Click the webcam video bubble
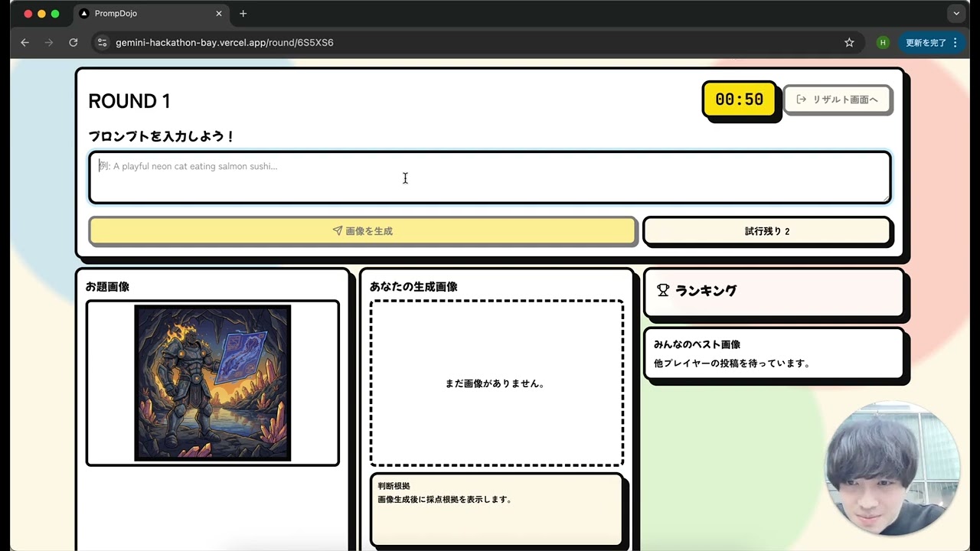 click(x=892, y=468)
